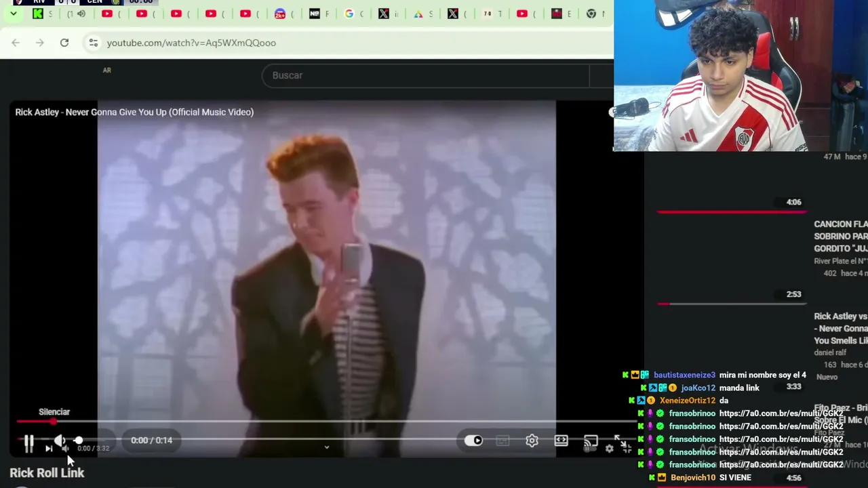Open the tab search dropdown arrow
The width and height of the screenshot is (868, 488).
click(13, 14)
